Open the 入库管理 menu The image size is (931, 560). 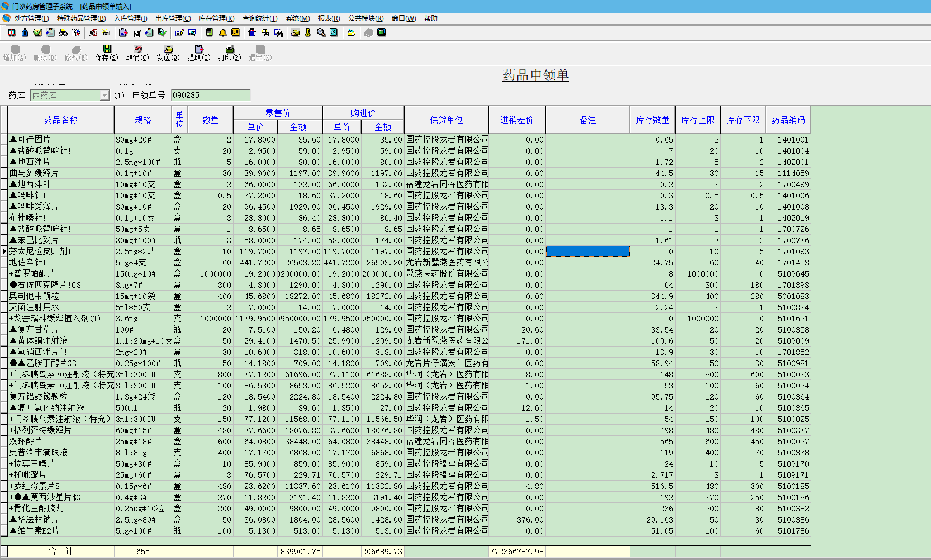pos(130,18)
